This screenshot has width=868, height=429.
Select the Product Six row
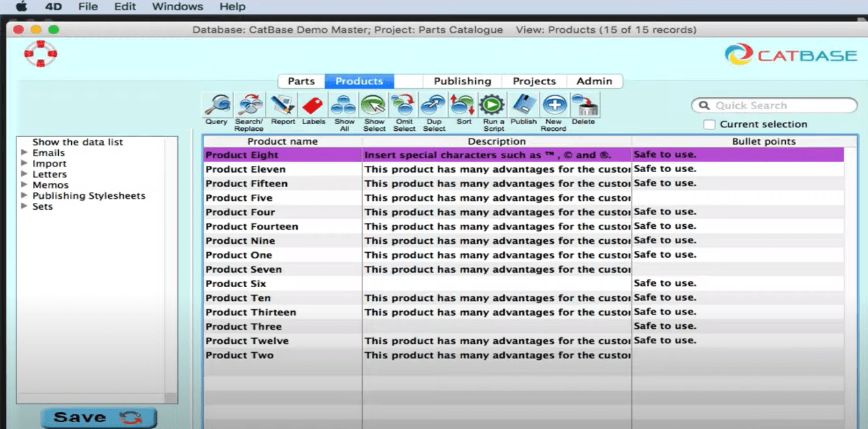click(524, 284)
